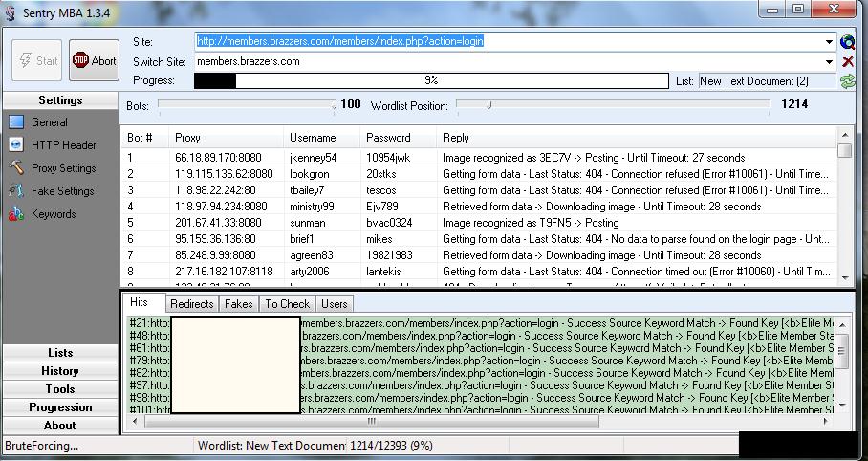Select row with proxy 217.16.182.107:8118
Viewport: 868px width, 461px height.
479,272
